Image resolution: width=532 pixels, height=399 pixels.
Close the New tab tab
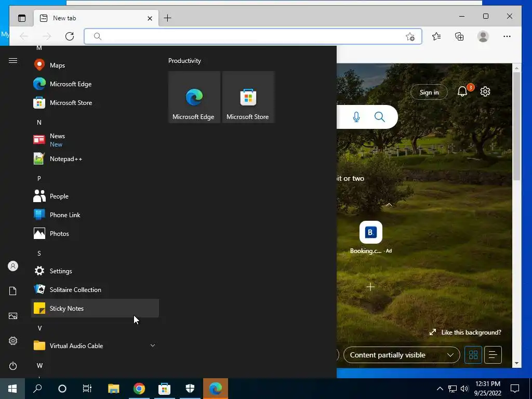(x=150, y=18)
